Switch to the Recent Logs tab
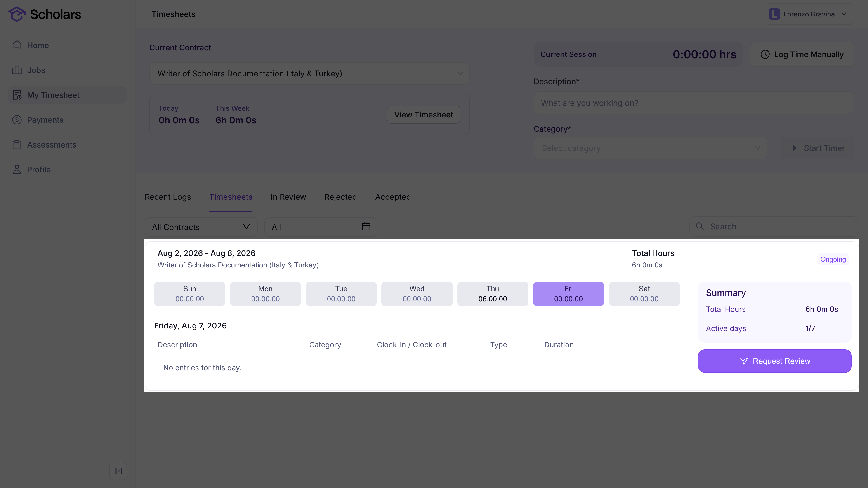Screen dimensions: 868x488 point(168,197)
